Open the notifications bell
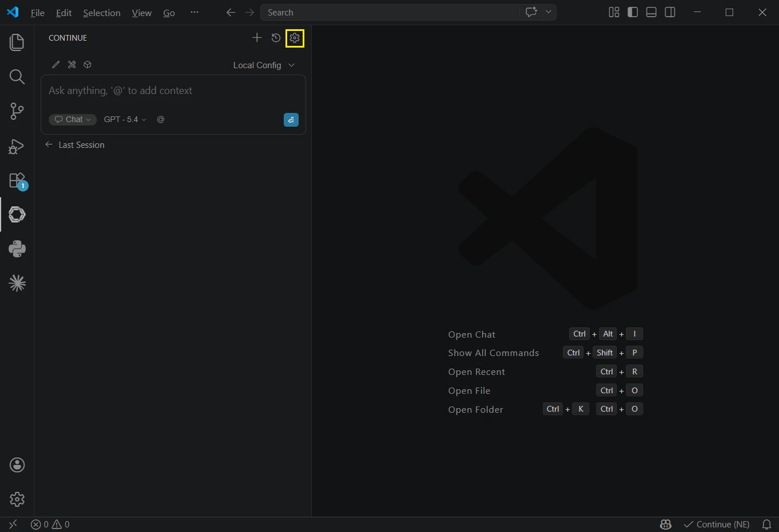This screenshot has height=532, width=779. click(x=766, y=525)
